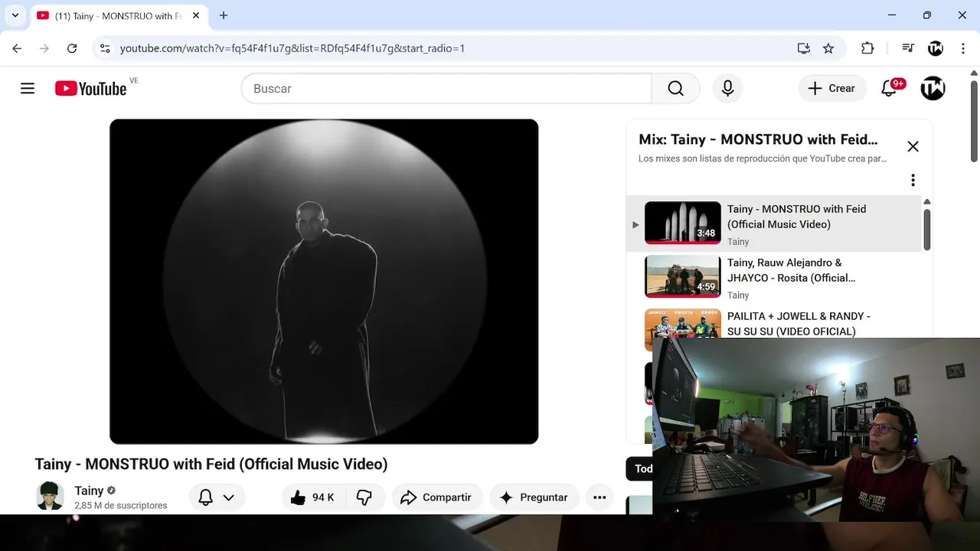Open the Mix playlist three-dot menu

[x=913, y=180]
